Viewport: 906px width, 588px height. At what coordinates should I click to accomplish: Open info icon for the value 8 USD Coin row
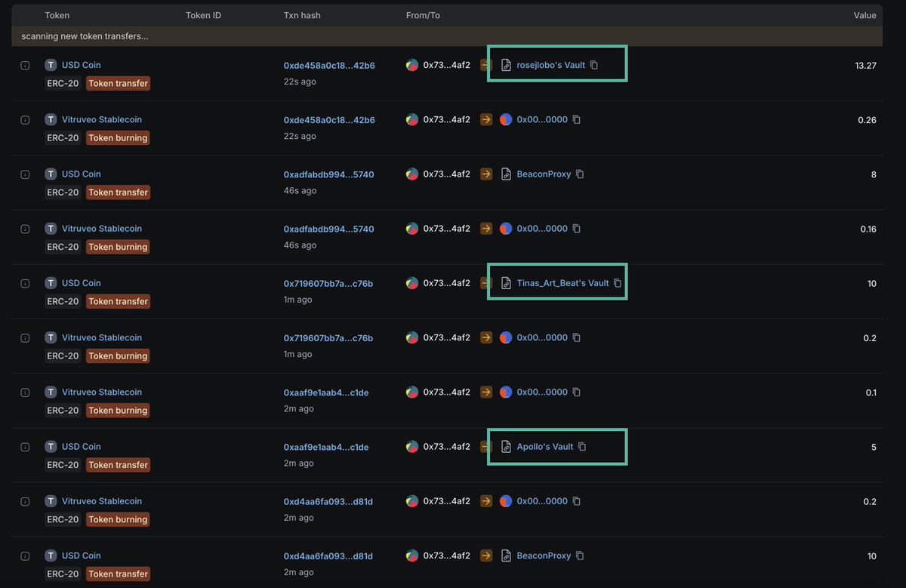[25, 174]
